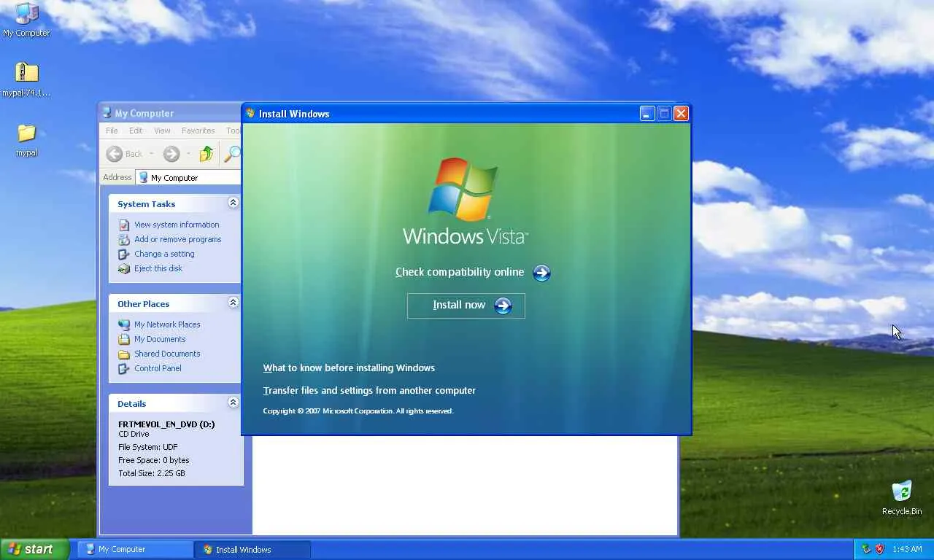Click the 'Total Size: 2.25 GB' detail line

[x=151, y=473]
